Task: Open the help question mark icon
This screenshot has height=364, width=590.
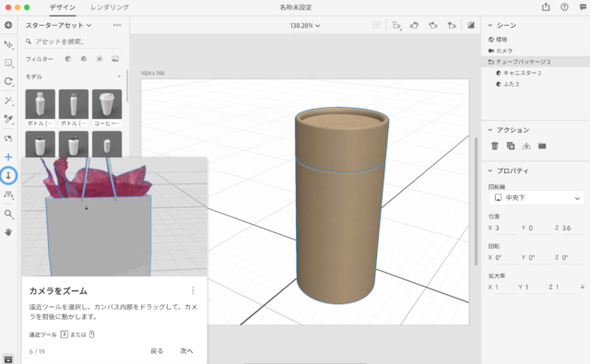Action: click(x=564, y=6)
